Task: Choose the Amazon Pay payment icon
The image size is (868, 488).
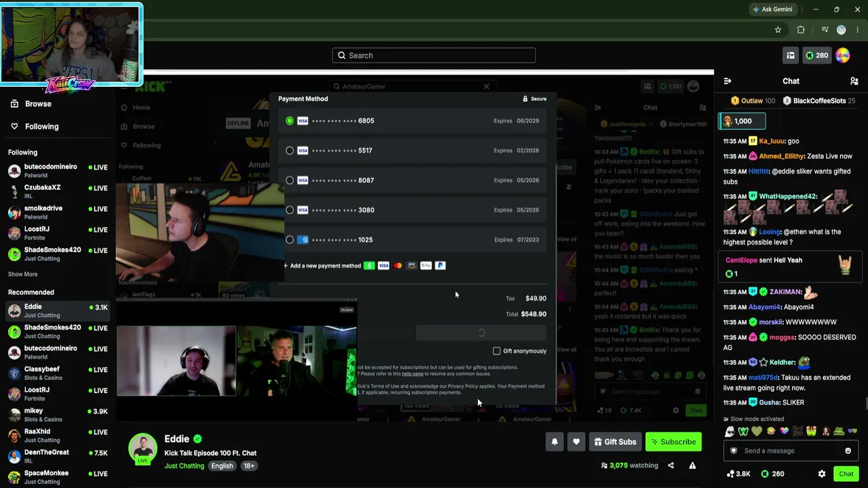Action: pos(412,266)
